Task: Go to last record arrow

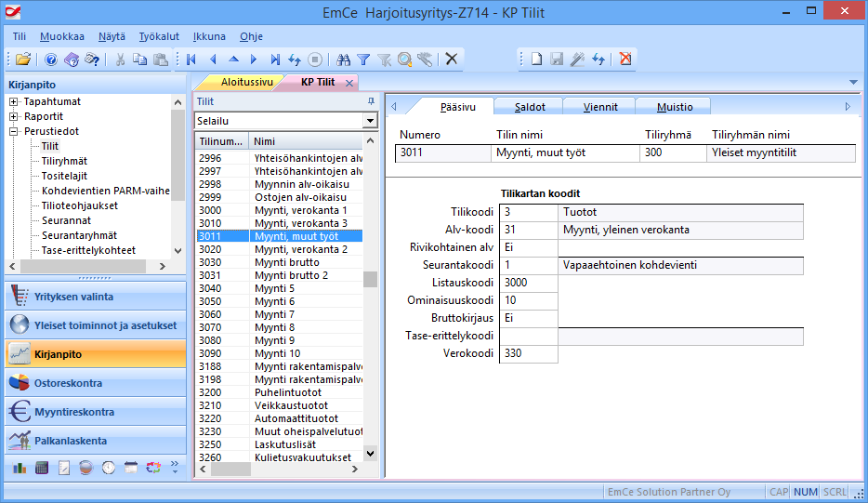Action: click(275, 60)
